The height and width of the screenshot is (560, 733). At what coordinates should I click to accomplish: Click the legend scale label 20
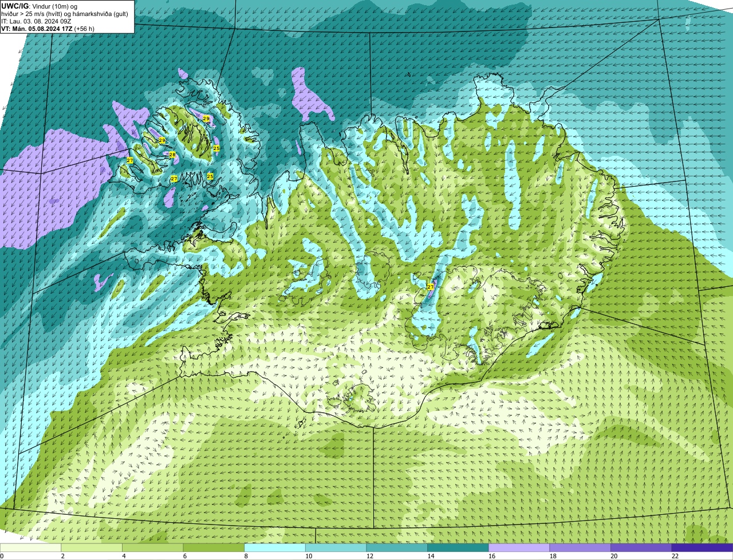click(x=614, y=556)
